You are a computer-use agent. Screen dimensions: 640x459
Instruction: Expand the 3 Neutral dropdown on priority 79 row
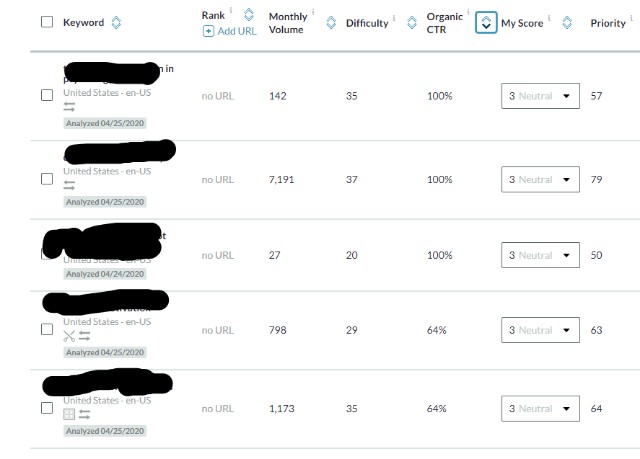[540, 180]
